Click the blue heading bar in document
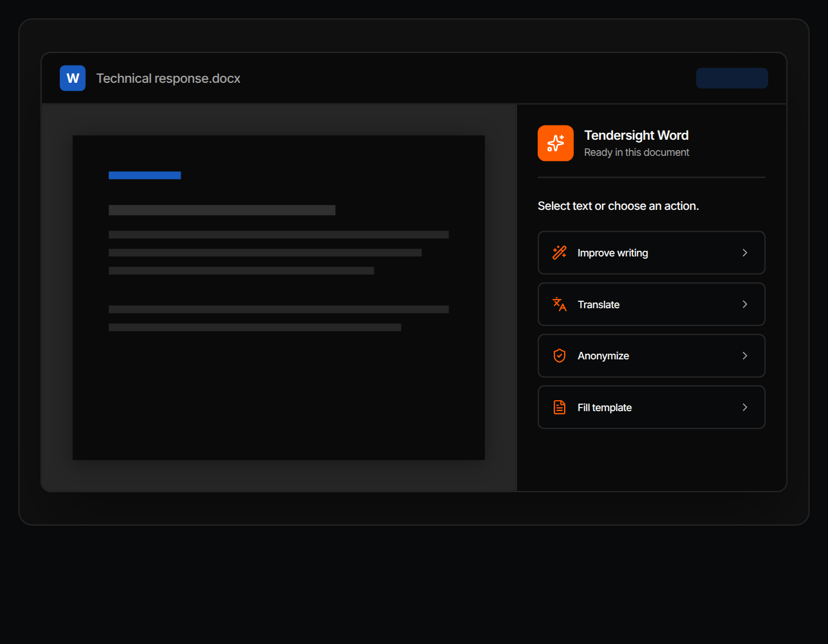Screen dimensions: 828x644 tap(145, 175)
